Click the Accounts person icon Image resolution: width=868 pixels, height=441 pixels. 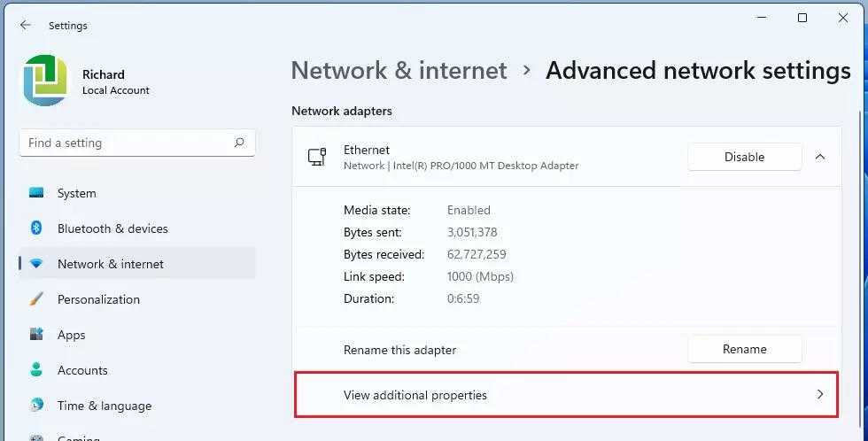tap(36, 370)
